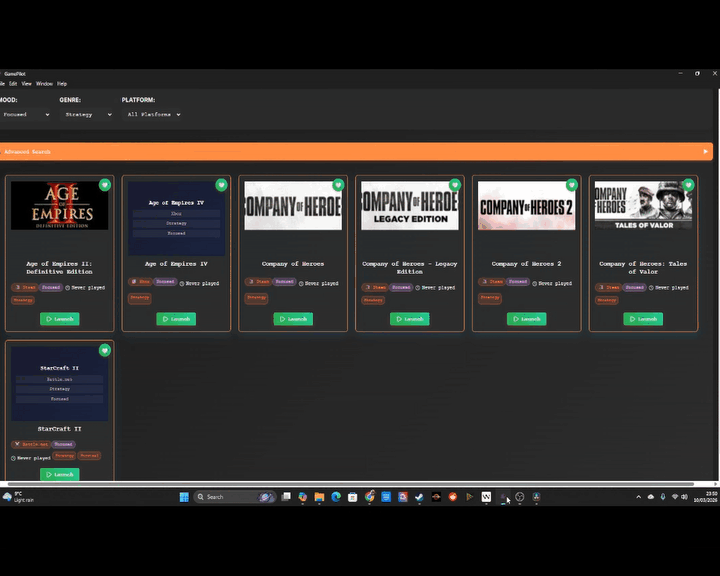The image size is (720, 576).
Task: Open the Genre dropdown showing Strategy
Action: (x=89, y=115)
